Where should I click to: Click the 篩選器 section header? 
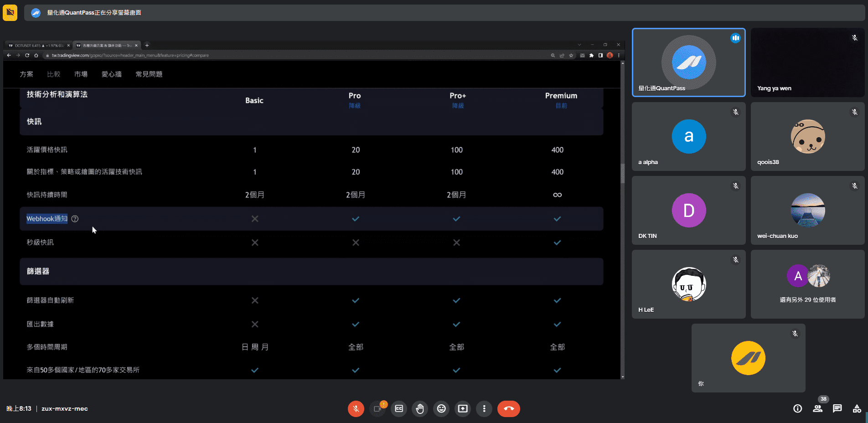pyautogui.click(x=311, y=271)
